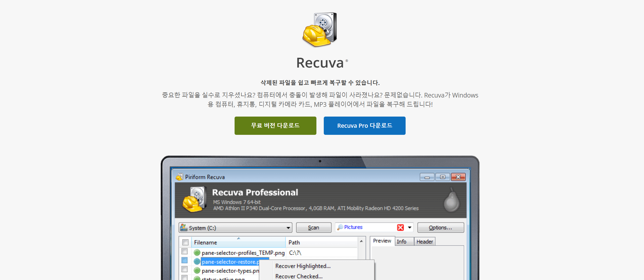Click the Recuva Pro 다운로드 button
Screen dimensions: 644x280
[x=364, y=126]
